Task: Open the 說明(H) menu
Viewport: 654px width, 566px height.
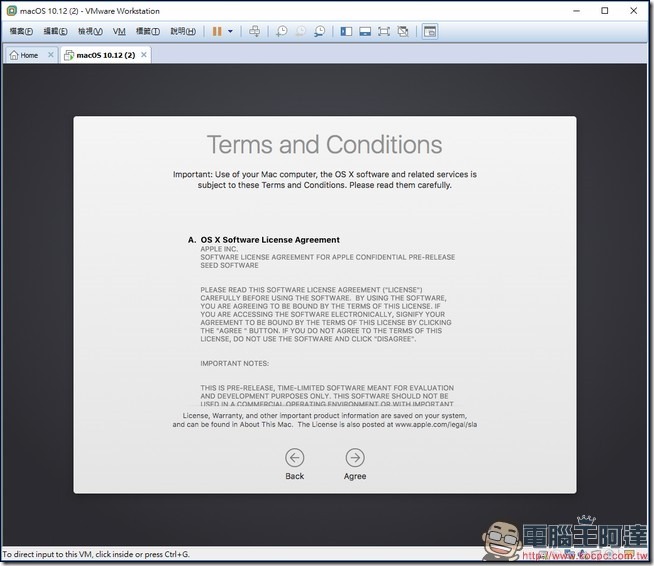Action: 183,31
